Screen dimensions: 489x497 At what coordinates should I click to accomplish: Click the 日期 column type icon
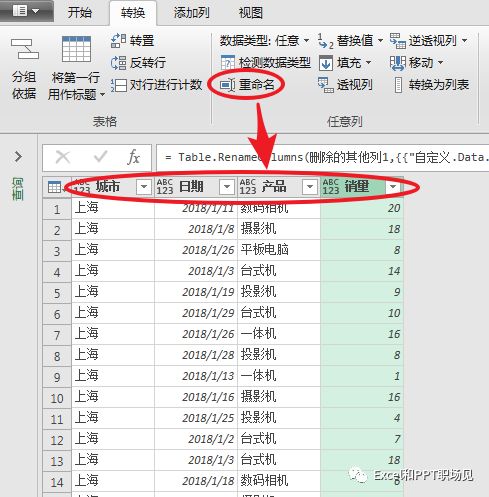pos(165,187)
